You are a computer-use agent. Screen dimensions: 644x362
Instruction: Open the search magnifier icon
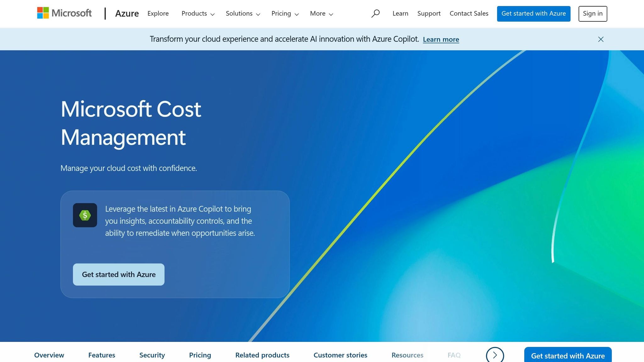click(x=375, y=14)
